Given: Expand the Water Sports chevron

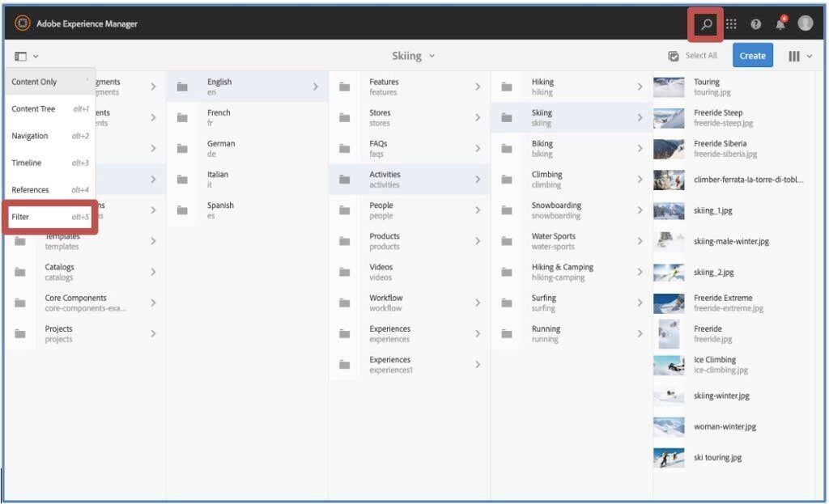Looking at the screenshot, I should pyautogui.click(x=640, y=241).
